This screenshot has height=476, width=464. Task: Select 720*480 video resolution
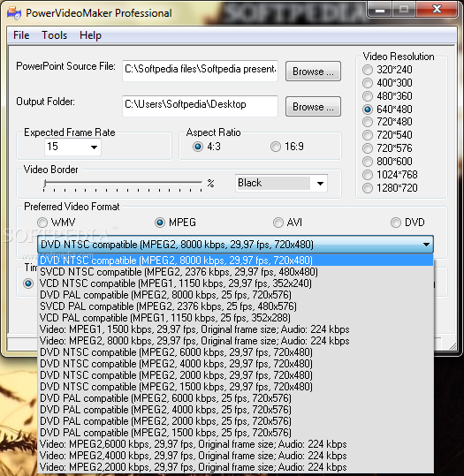tap(387, 122)
